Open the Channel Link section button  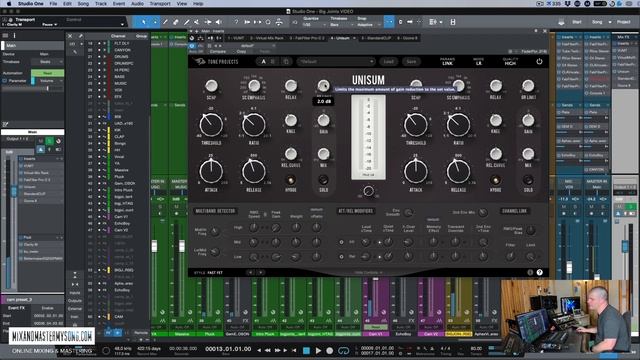(515, 211)
